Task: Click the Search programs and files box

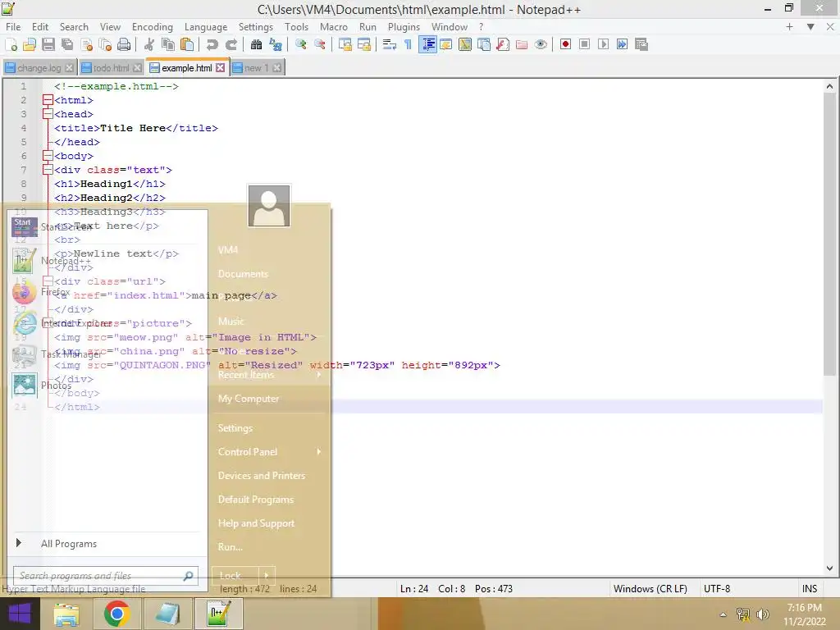Action: point(106,576)
